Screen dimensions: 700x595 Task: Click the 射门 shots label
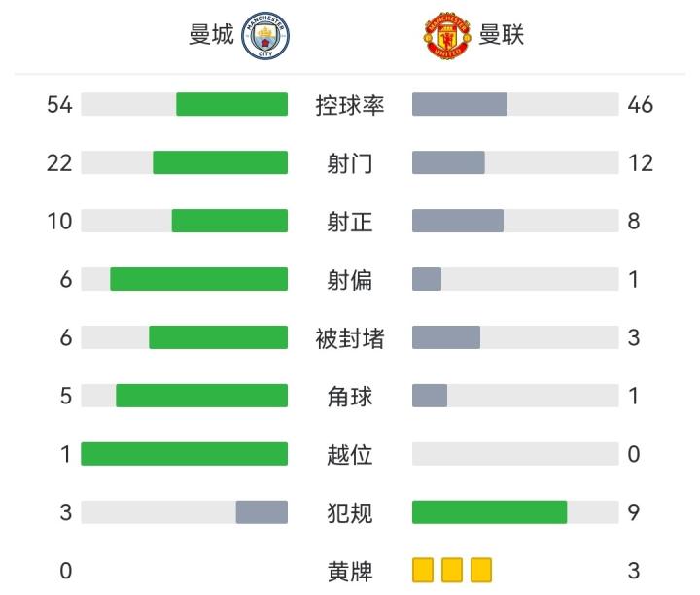pyautogui.click(x=350, y=163)
